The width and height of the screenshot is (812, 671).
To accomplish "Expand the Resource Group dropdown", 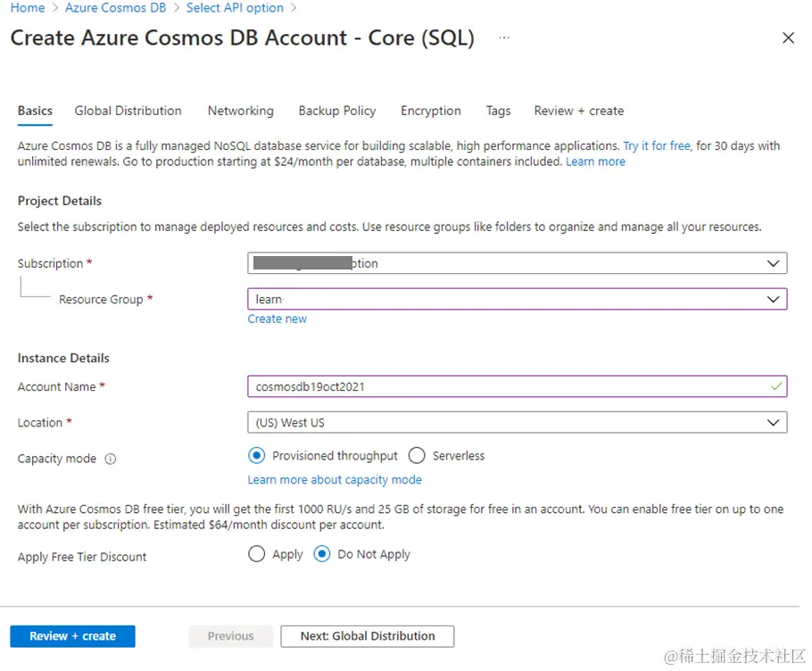I will tap(775, 299).
